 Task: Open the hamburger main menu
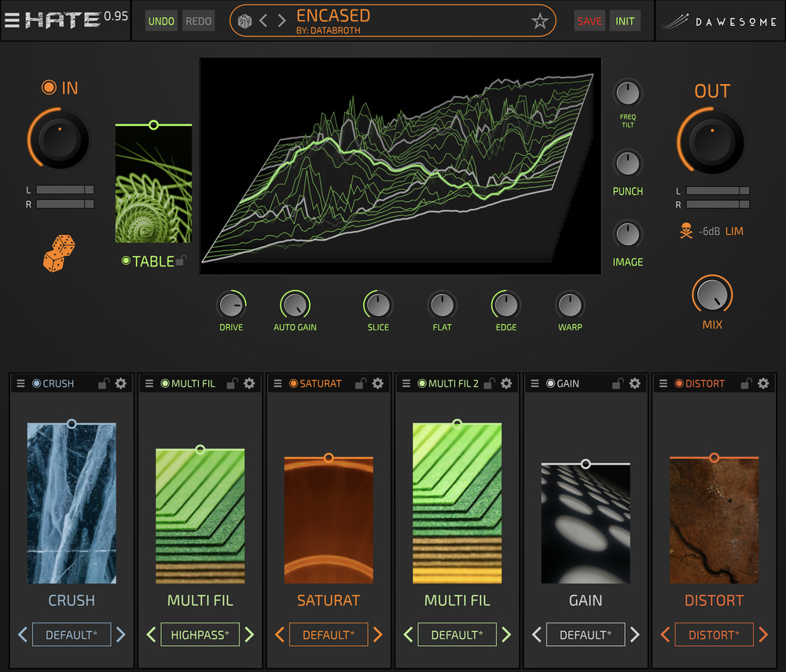point(12,20)
